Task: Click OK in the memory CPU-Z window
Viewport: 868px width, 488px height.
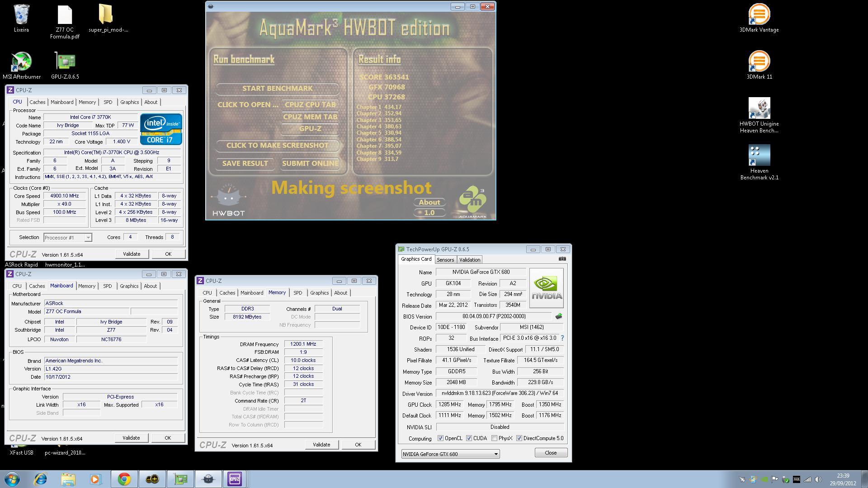Action: tap(358, 445)
